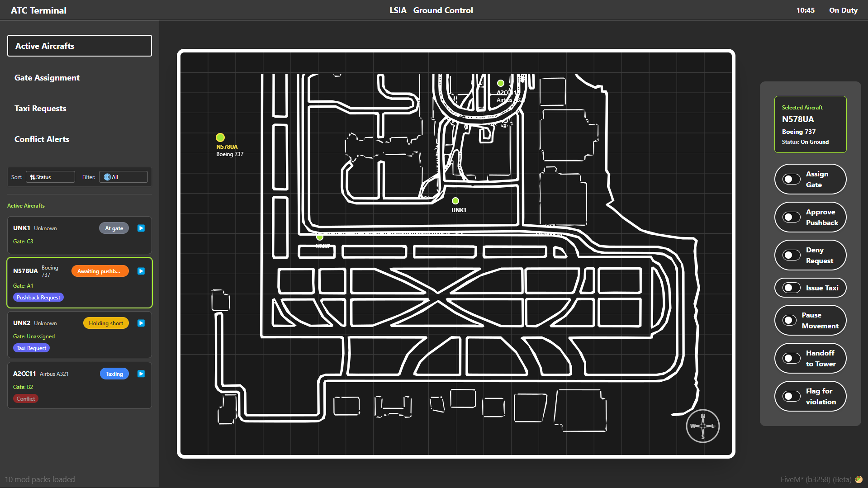Click the Taxi Request tag on UNK2
This screenshot has width=868, height=488.
click(31, 348)
